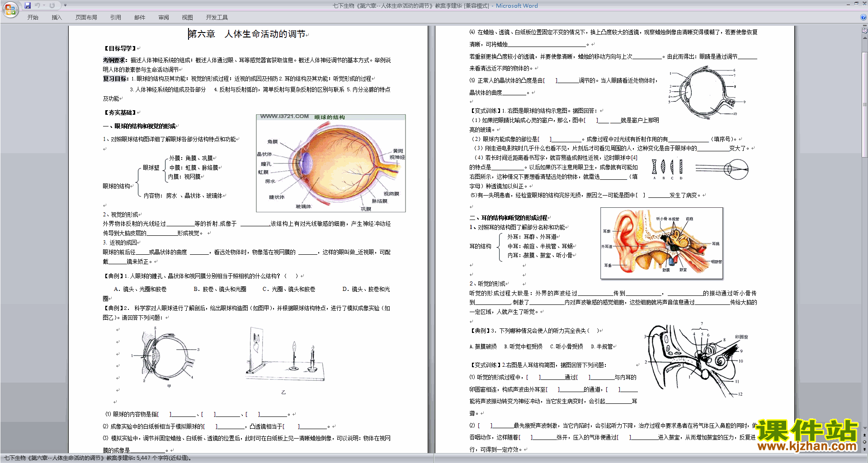This screenshot has width=868, height=463.
Task: Select the lens options A B C D image
Action: point(667,169)
